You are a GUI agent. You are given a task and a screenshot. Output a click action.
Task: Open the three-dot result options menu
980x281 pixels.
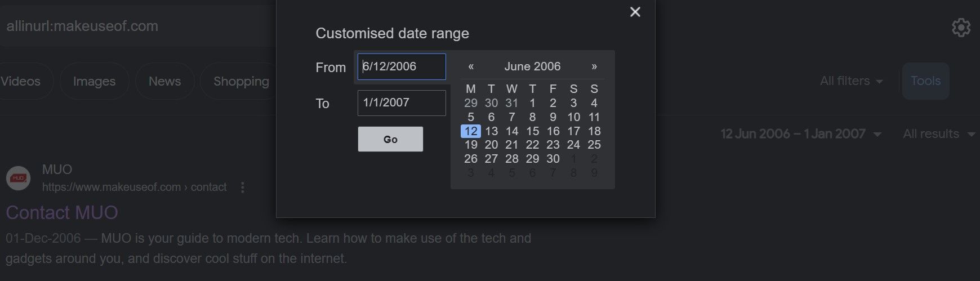[243, 187]
